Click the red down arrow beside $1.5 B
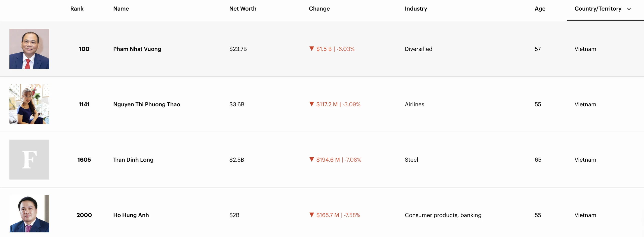This screenshot has width=644, height=237. click(x=311, y=49)
